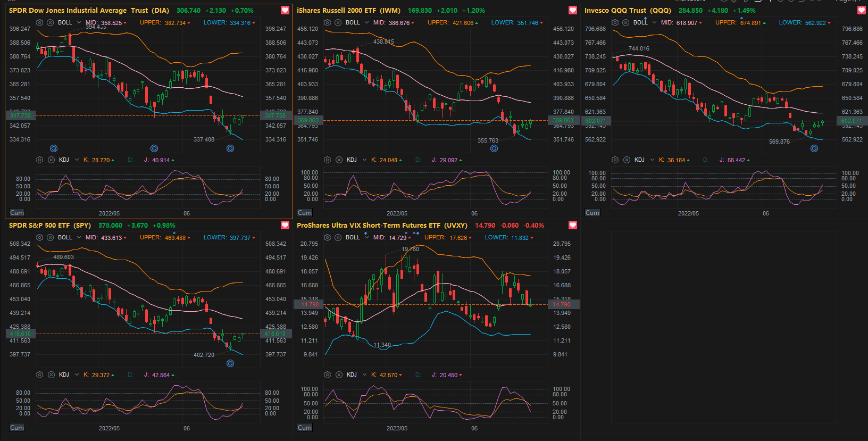Remove KDJ indicator on UVXY chart
This screenshot has width=868, height=441.
pos(339,375)
